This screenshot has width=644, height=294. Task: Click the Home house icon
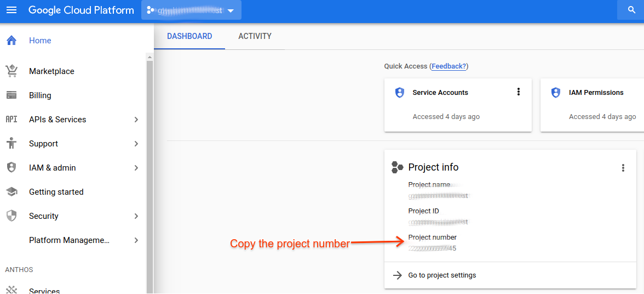12,41
